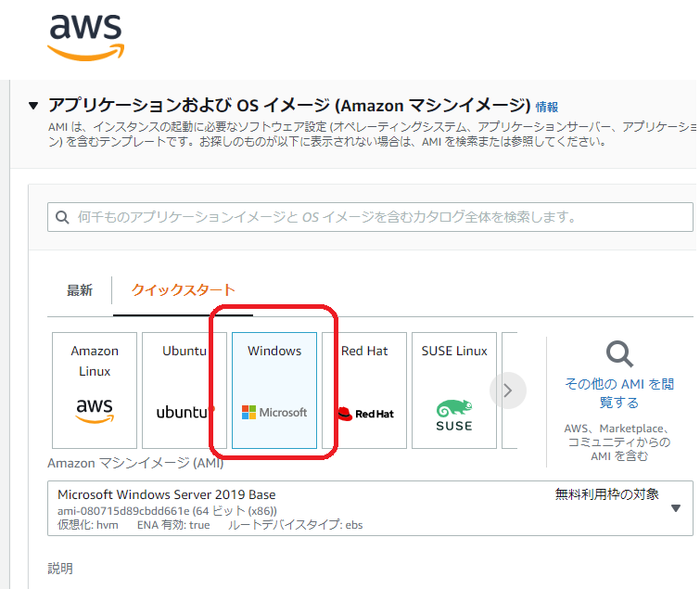This screenshot has height=589, width=700.
Task: Open the その他の AMI を閲覧する link
Action: tap(618, 393)
